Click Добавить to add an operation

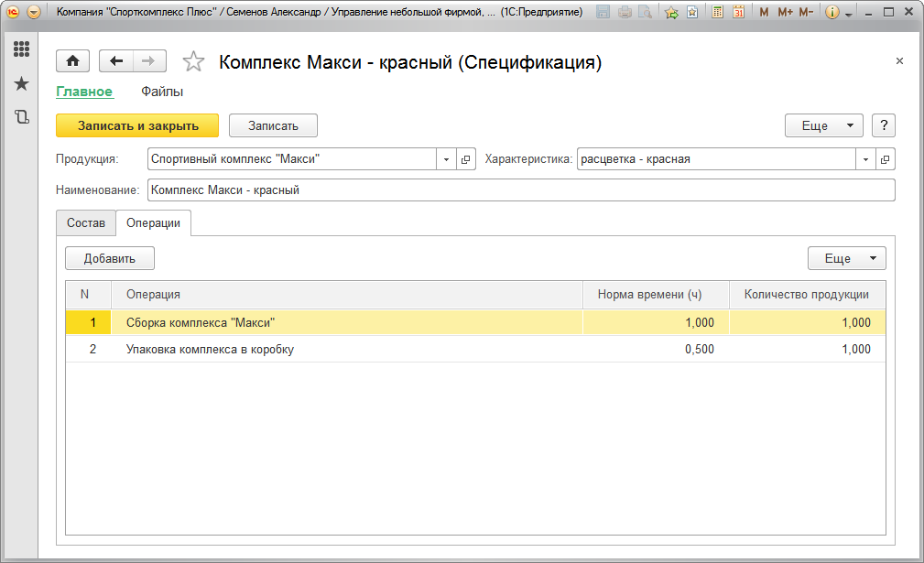(x=110, y=258)
